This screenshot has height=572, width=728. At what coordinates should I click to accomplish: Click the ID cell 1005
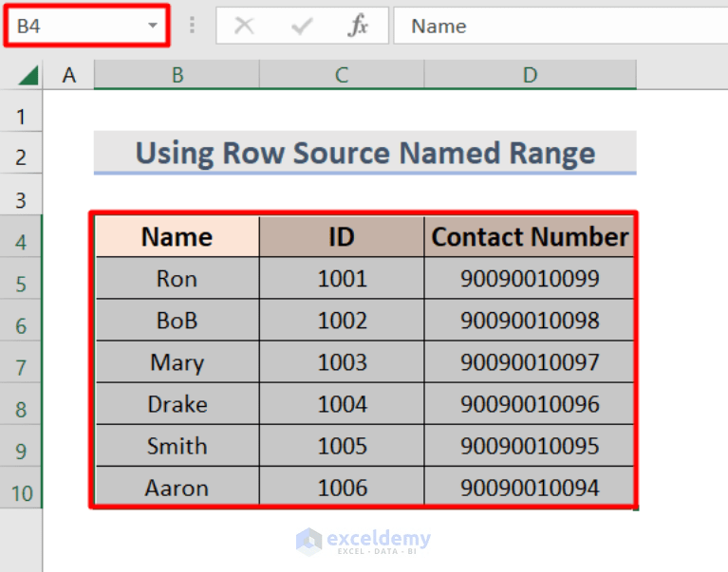(x=342, y=445)
